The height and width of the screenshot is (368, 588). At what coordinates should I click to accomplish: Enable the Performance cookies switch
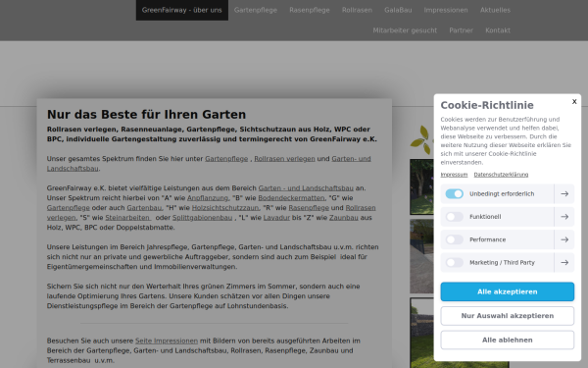(454, 239)
